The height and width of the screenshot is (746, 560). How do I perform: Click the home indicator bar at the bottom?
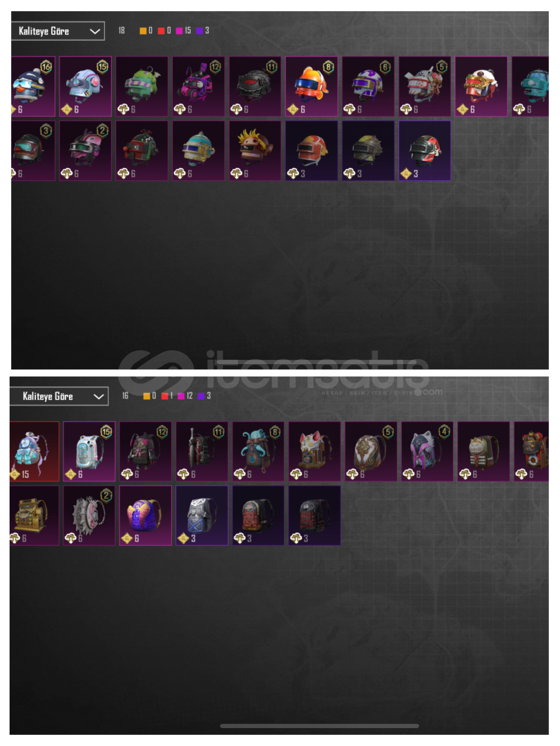[x=319, y=726]
